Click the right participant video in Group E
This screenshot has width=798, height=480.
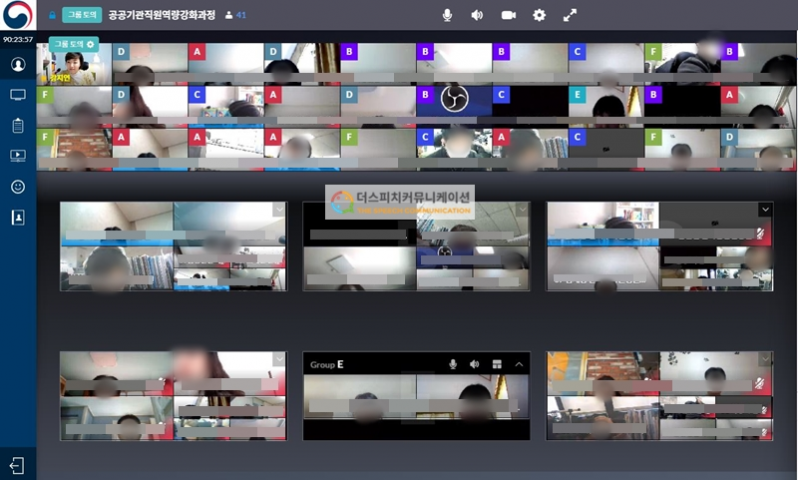473,398
